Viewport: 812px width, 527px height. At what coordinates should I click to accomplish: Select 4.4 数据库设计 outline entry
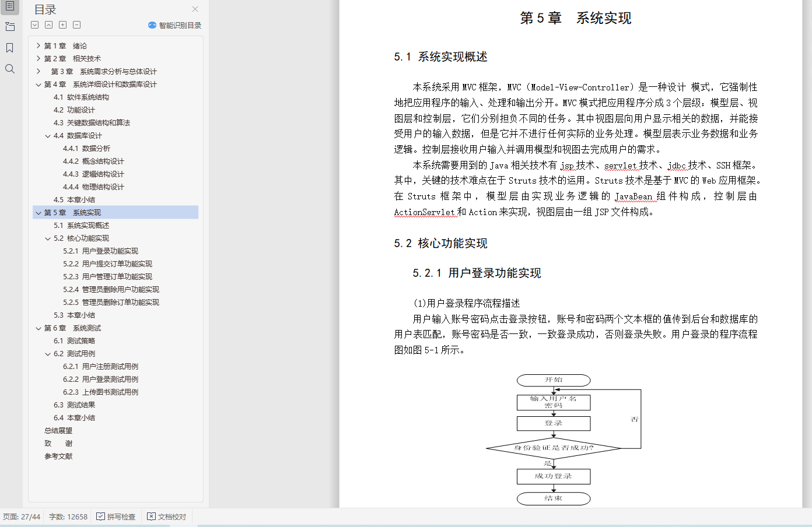click(78, 135)
